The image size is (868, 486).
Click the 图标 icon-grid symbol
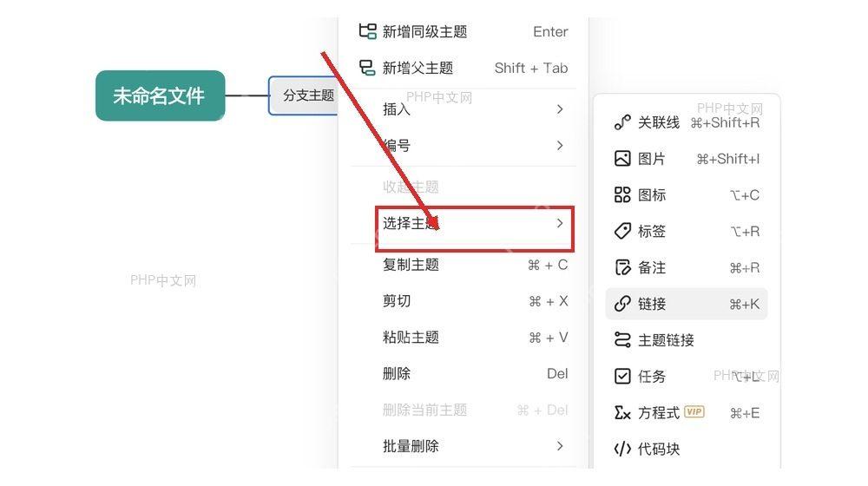coord(622,195)
